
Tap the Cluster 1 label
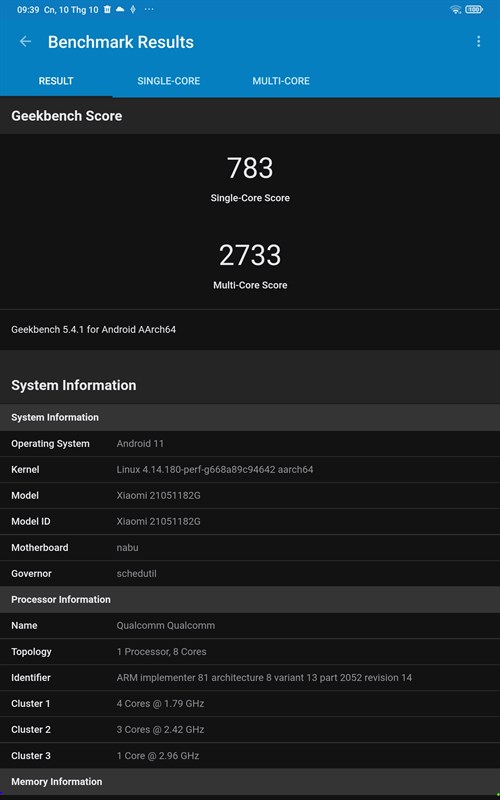(31, 704)
